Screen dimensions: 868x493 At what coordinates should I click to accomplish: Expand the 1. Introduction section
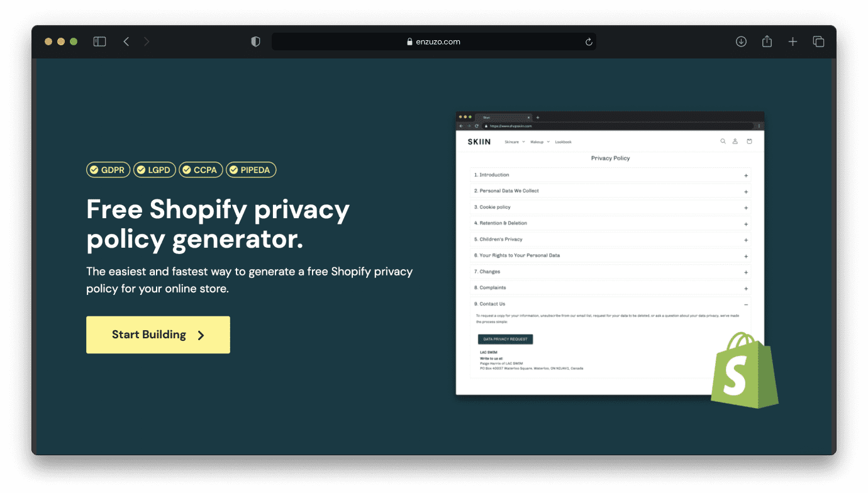(610, 175)
